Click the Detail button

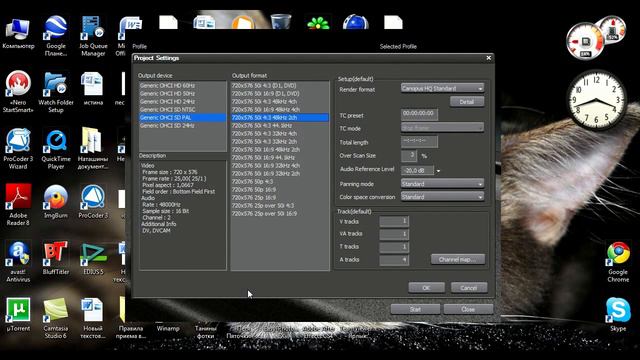coord(467,102)
